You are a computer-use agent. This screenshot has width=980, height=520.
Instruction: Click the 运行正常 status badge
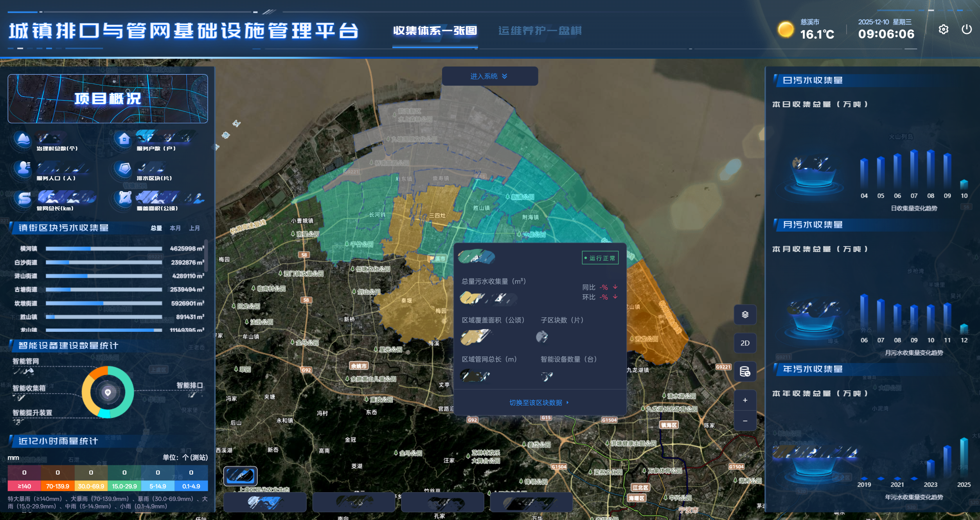(x=600, y=258)
